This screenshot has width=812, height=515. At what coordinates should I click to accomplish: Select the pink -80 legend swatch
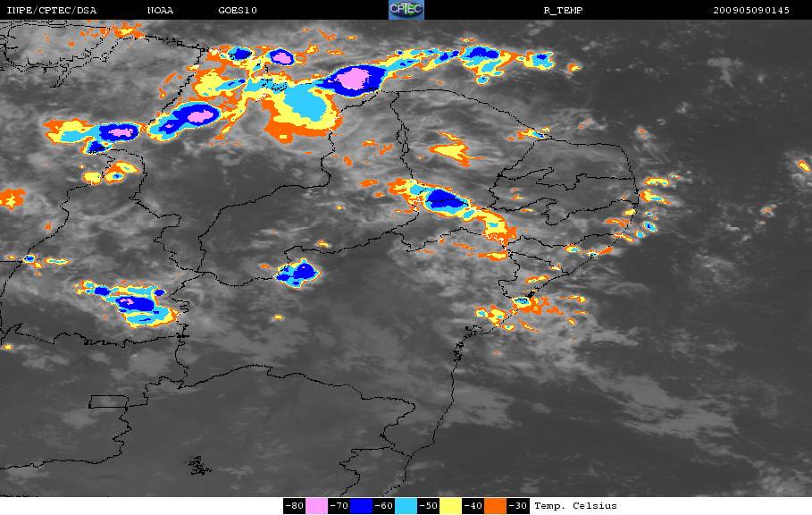(316, 506)
